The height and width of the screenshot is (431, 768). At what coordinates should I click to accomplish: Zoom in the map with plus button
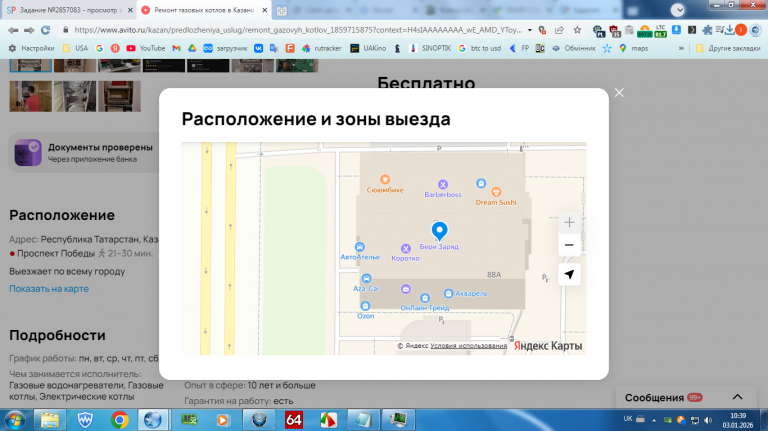pyautogui.click(x=569, y=223)
